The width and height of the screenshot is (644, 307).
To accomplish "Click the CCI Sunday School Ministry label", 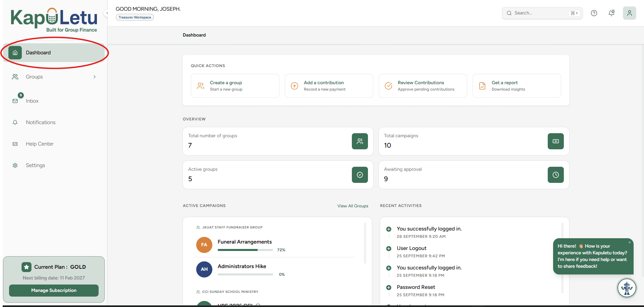I will coord(230,292).
